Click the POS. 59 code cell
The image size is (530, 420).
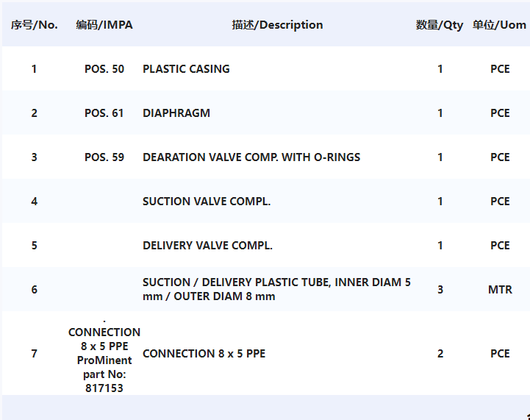tap(104, 157)
